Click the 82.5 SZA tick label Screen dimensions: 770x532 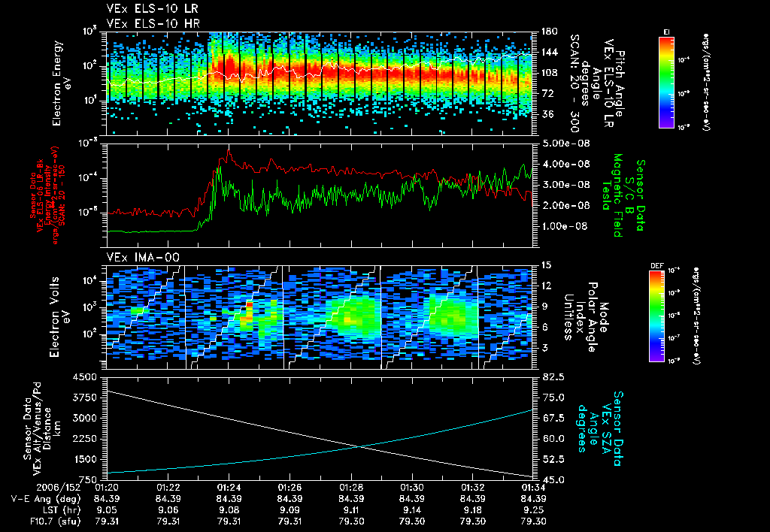coord(553,377)
